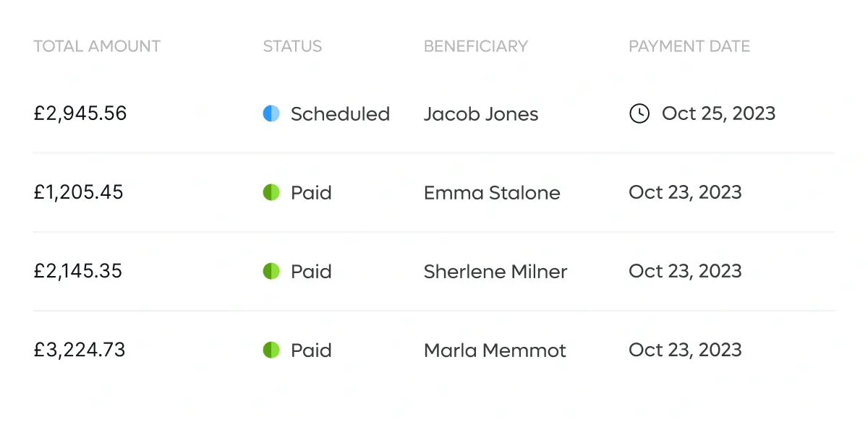Screen dimensions: 868x422
Task: Open beneficiary Sherlene Milner
Action: [495, 271]
